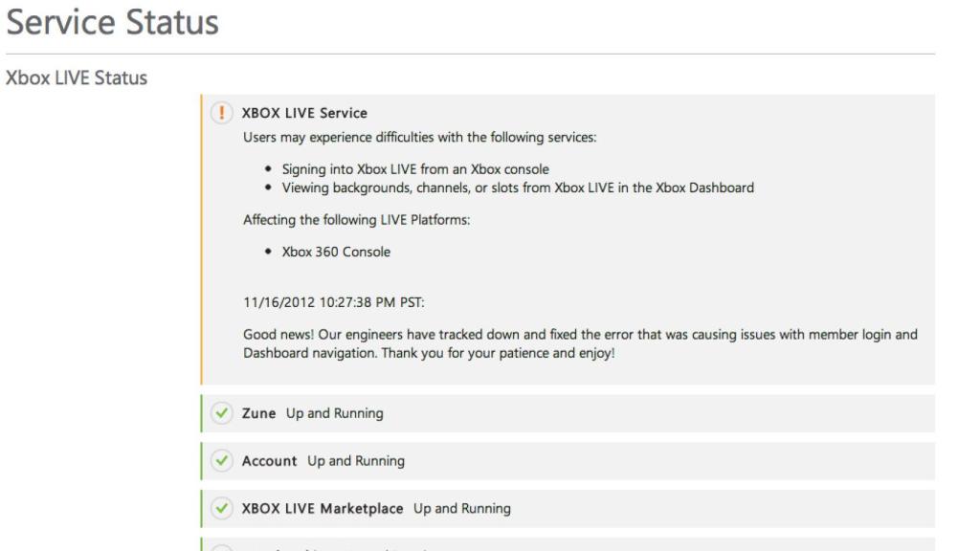The height and width of the screenshot is (551, 980).
Task: Click the 'Xbox 360 Console' platform bullet
Action: pyautogui.click(x=336, y=253)
